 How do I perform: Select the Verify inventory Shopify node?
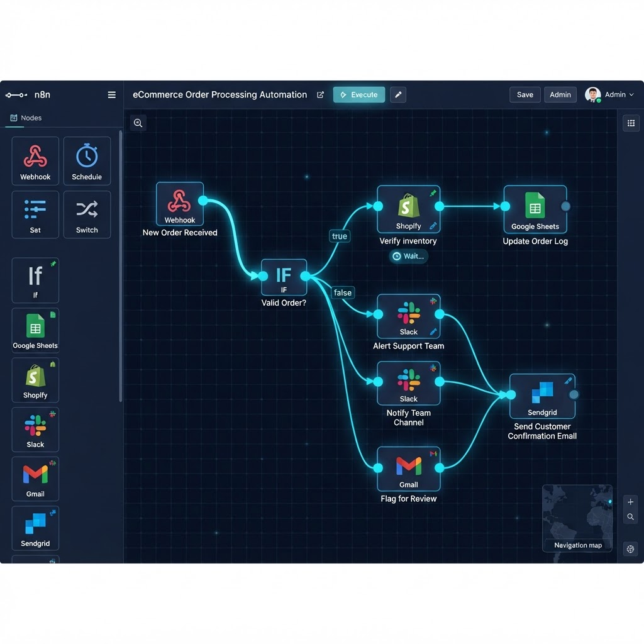coord(409,209)
